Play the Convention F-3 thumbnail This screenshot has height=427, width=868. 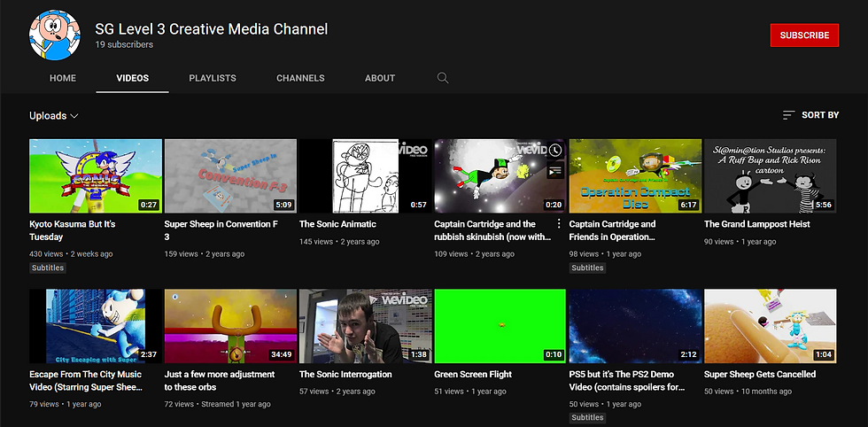click(x=230, y=176)
